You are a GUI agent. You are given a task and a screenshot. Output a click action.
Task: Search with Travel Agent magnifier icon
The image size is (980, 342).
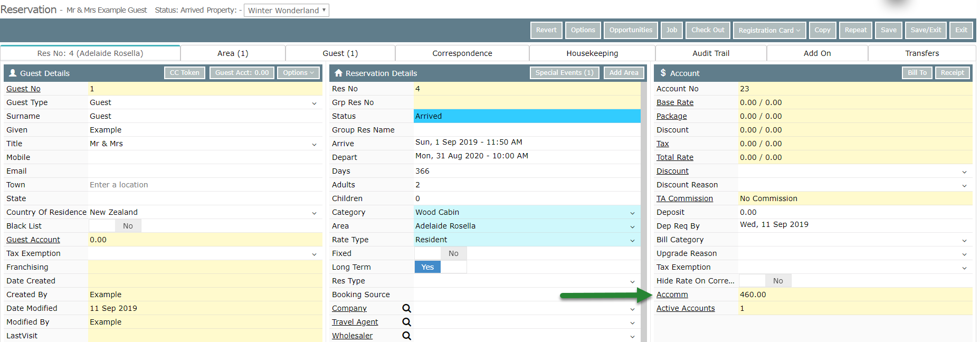pos(406,322)
